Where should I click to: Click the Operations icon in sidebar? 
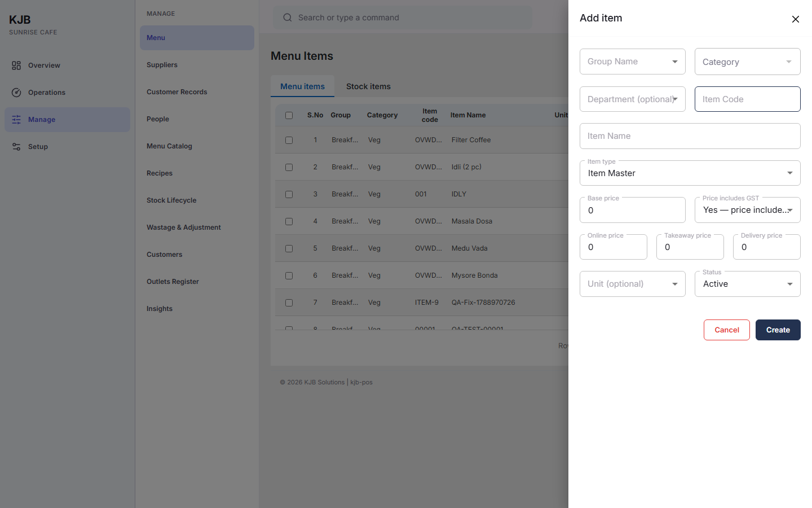(16, 93)
